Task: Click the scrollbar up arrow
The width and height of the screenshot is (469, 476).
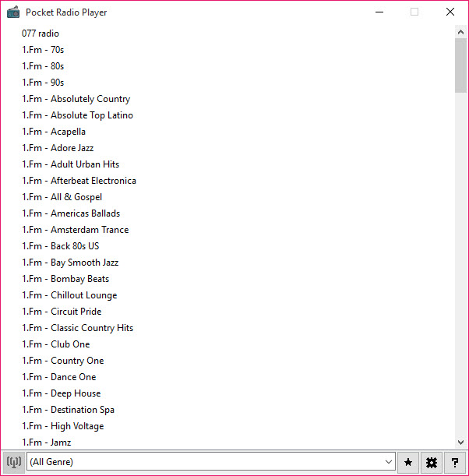Action: pyautogui.click(x=460, y=32)
